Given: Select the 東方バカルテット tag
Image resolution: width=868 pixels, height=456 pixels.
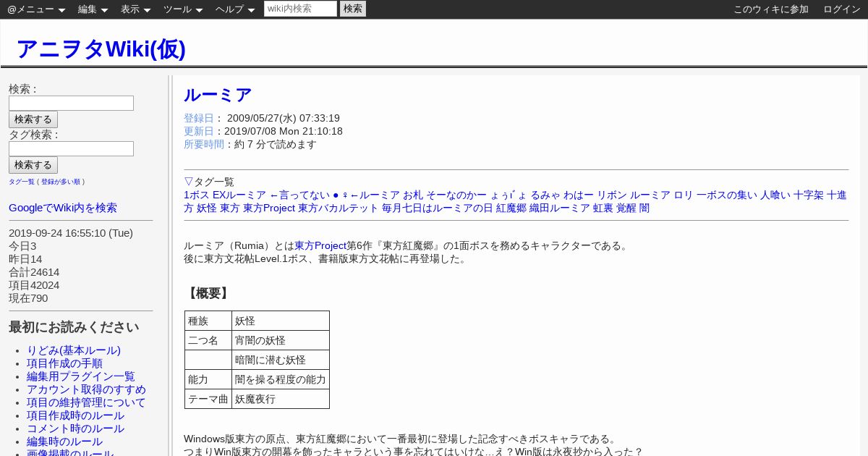Looking at the screenshot, I should 339,208.
